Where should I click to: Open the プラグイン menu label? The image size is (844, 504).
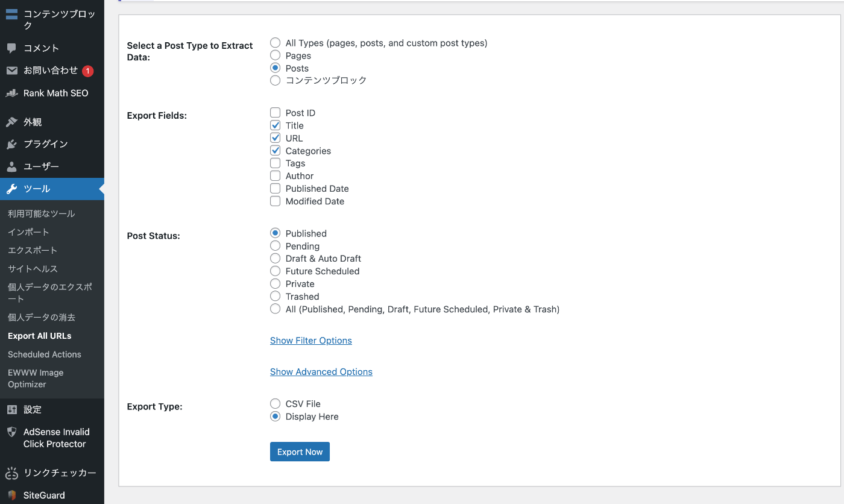click(x=46, y=144)
